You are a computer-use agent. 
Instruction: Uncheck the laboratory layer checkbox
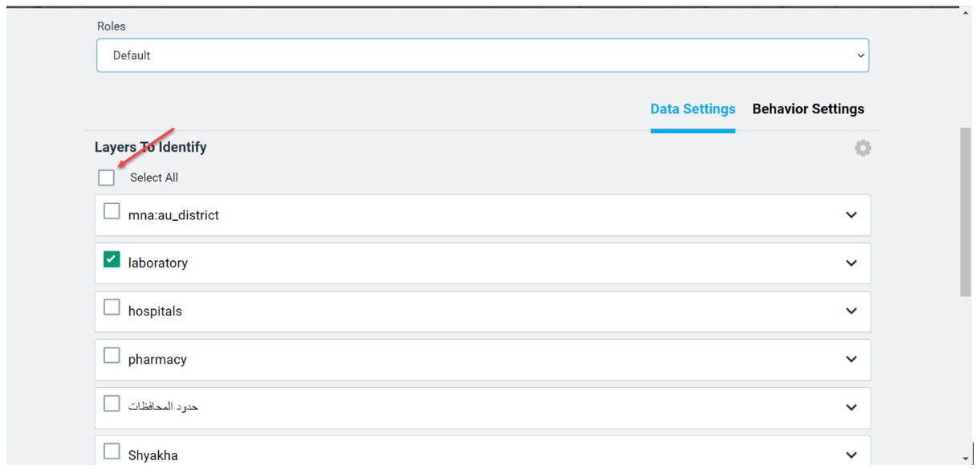(112, 260)
